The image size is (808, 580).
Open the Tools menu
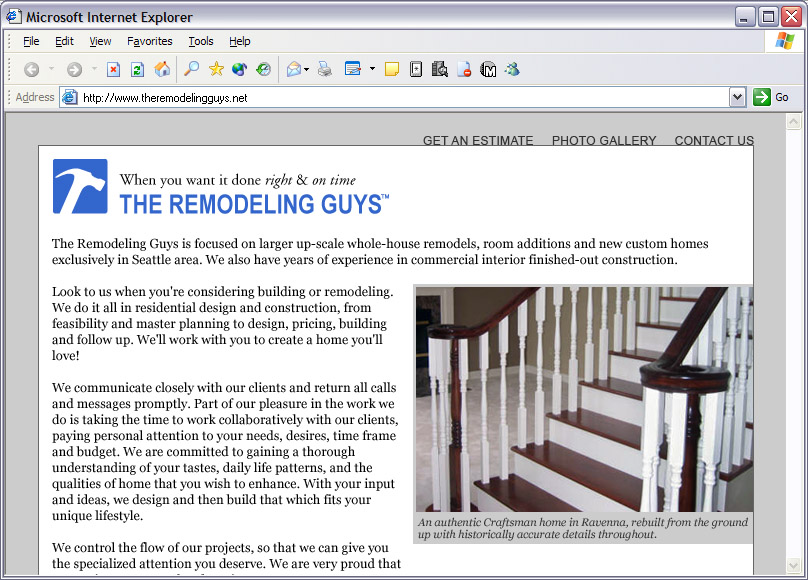(x=201, y=41)
